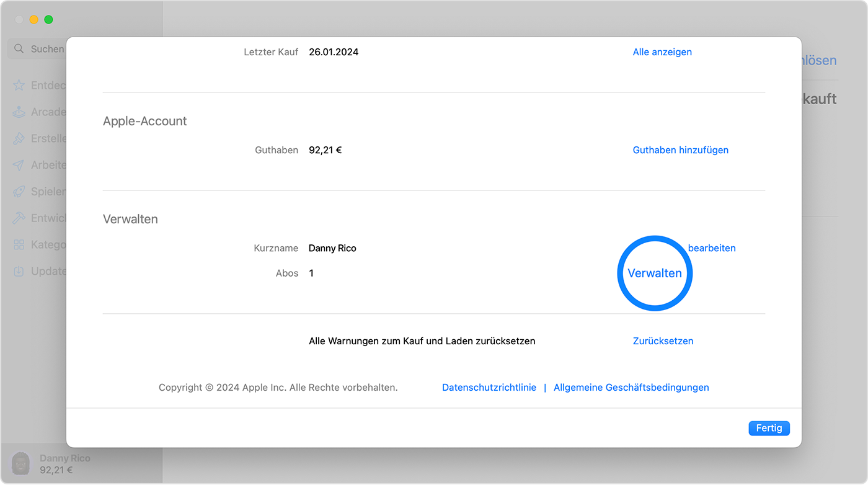Click the warnings reset description text
This screenshot has height=485, width=868.
[422, 341]
